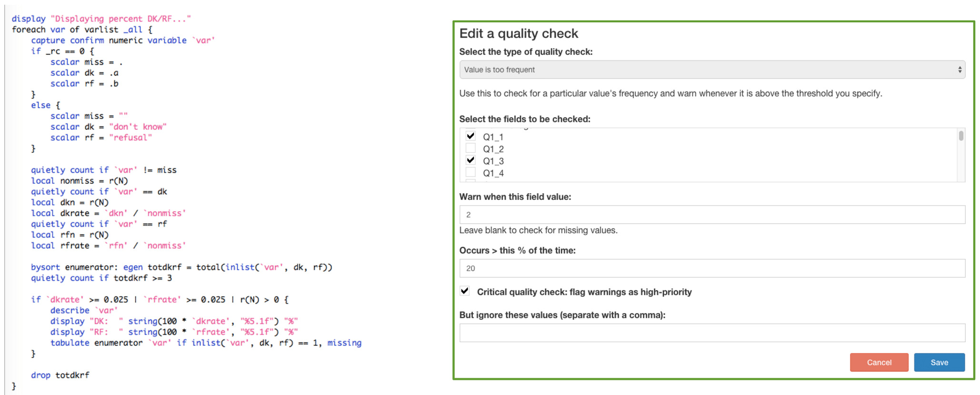Click the 'But ignore these values' input
Screen dimensions: 980x395
[712, 333]
